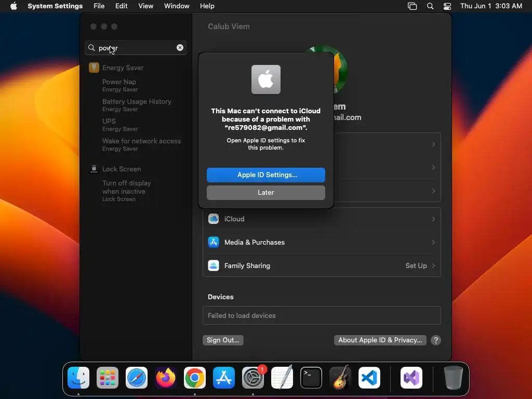532x399 pixels.
Task: Click the third settings row chevron
Action: (x=433, y=191)
